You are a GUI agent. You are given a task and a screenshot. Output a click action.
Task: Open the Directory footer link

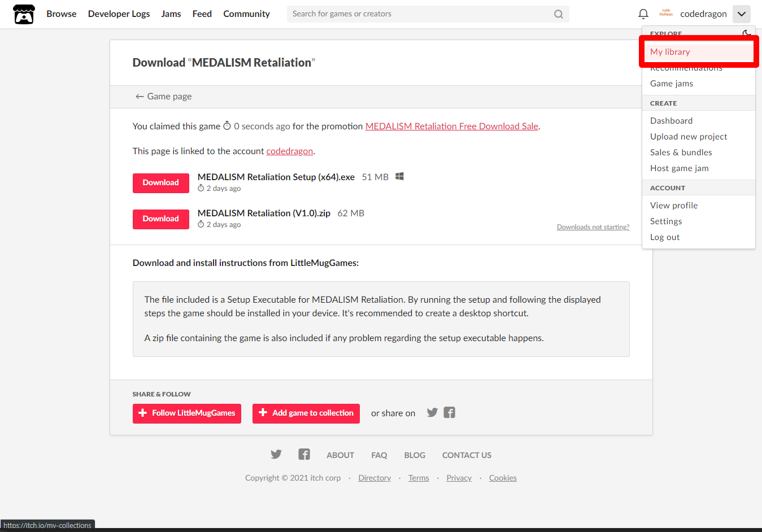375,478
